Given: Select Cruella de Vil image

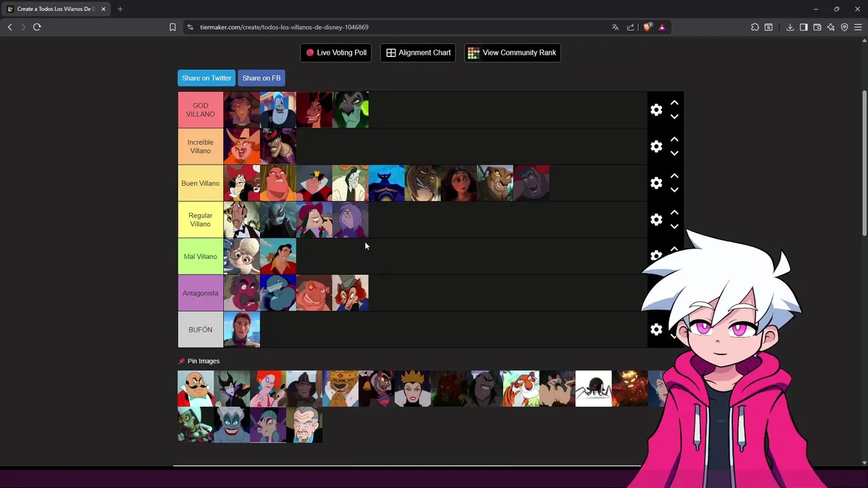Looking at the screenshot, I should [x=351, y=183].
